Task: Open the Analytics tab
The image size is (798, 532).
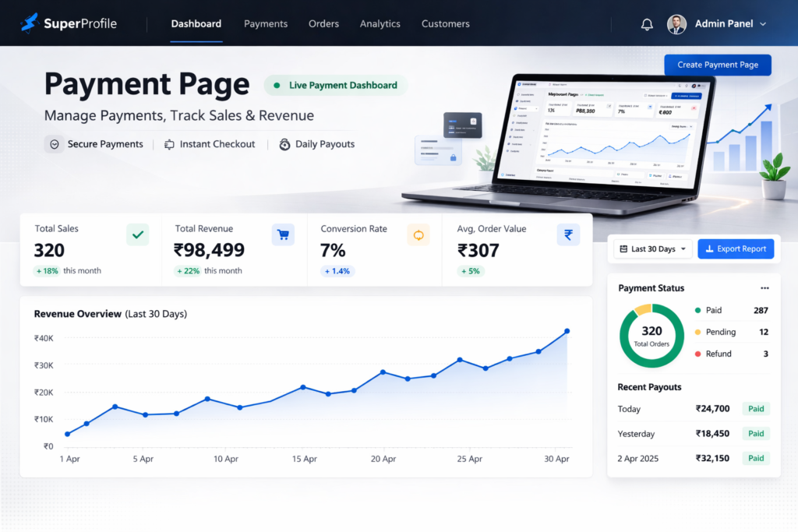Action: click(x=380, y=24)
